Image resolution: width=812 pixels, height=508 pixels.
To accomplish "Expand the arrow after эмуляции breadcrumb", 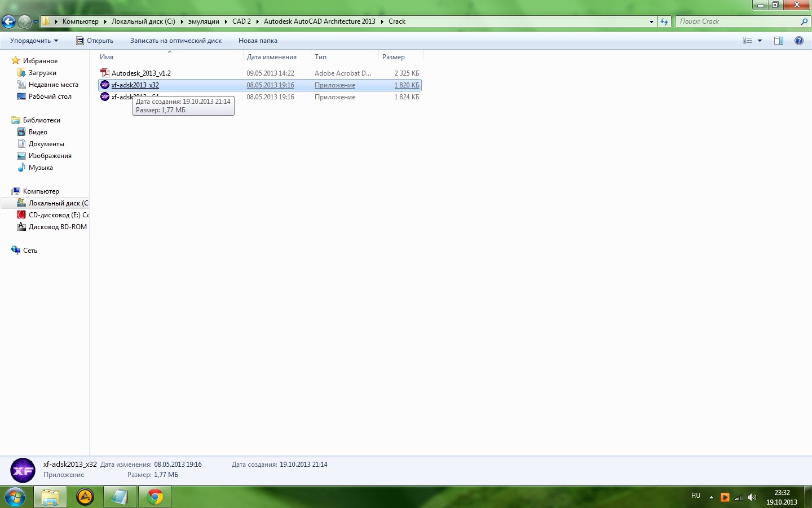I will (x=226, y=21).
